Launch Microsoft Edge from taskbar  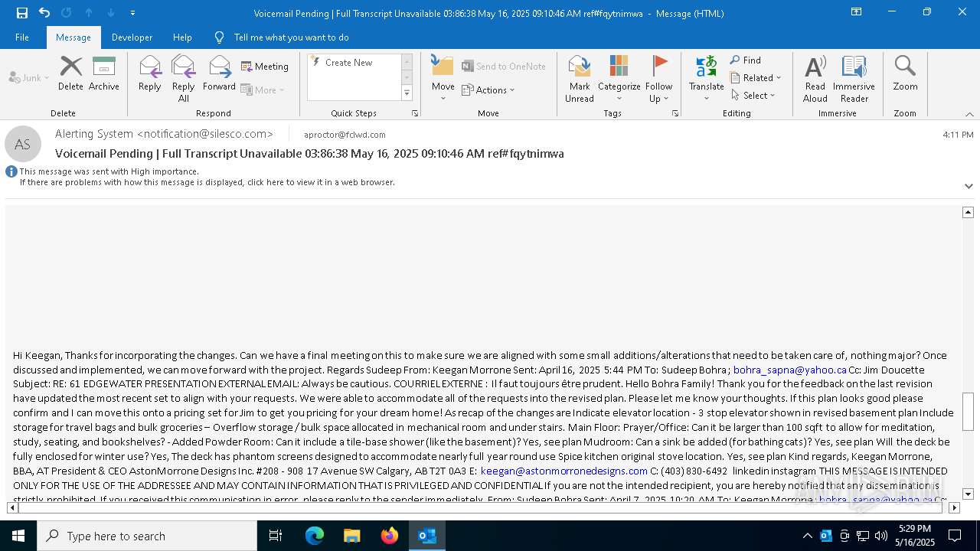[x=315, y=536]
